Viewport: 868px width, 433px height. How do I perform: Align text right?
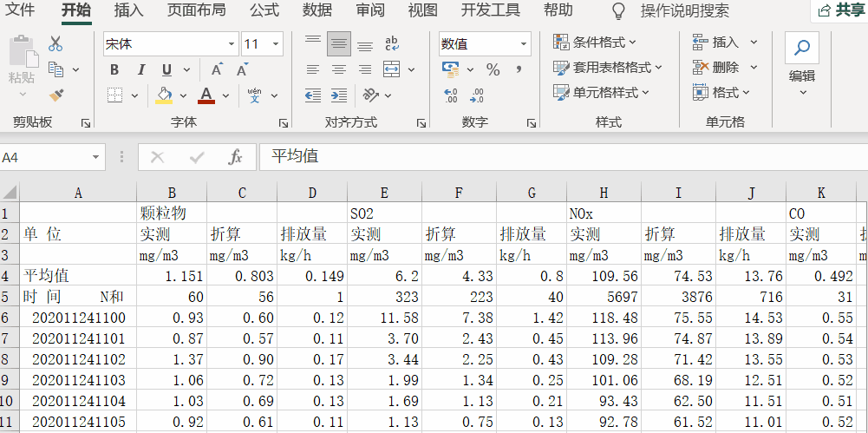[365, 69]
